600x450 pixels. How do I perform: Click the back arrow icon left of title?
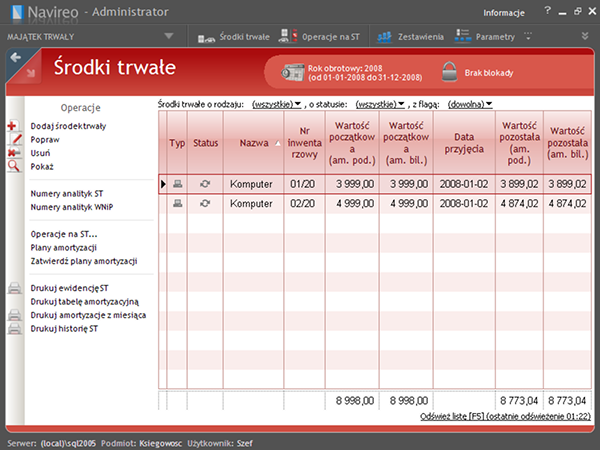[15, 58]
